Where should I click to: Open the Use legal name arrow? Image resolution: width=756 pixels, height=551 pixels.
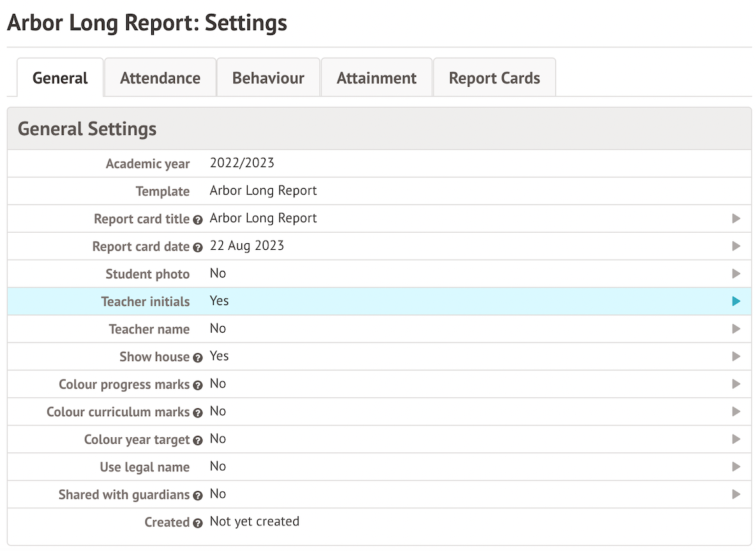pos(736,467)
